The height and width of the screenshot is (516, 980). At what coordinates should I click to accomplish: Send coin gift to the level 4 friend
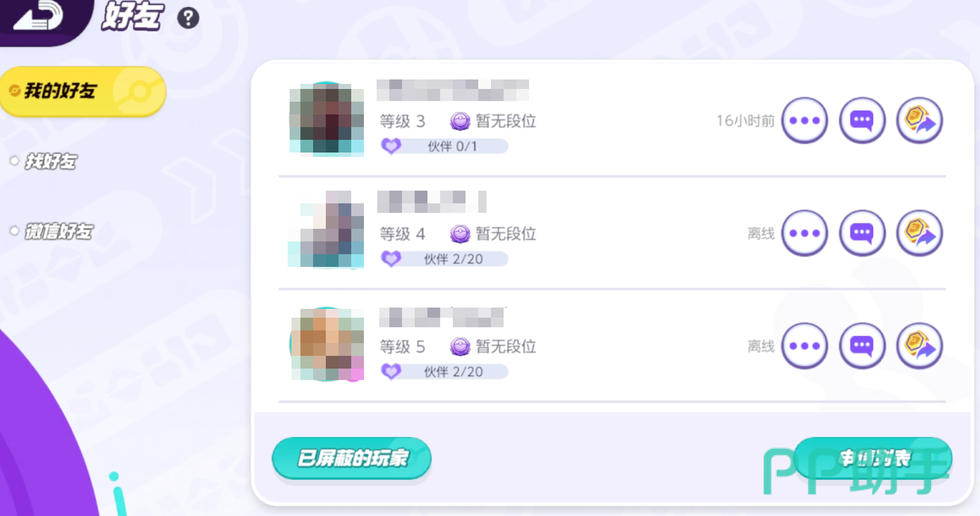pos(919,233)
